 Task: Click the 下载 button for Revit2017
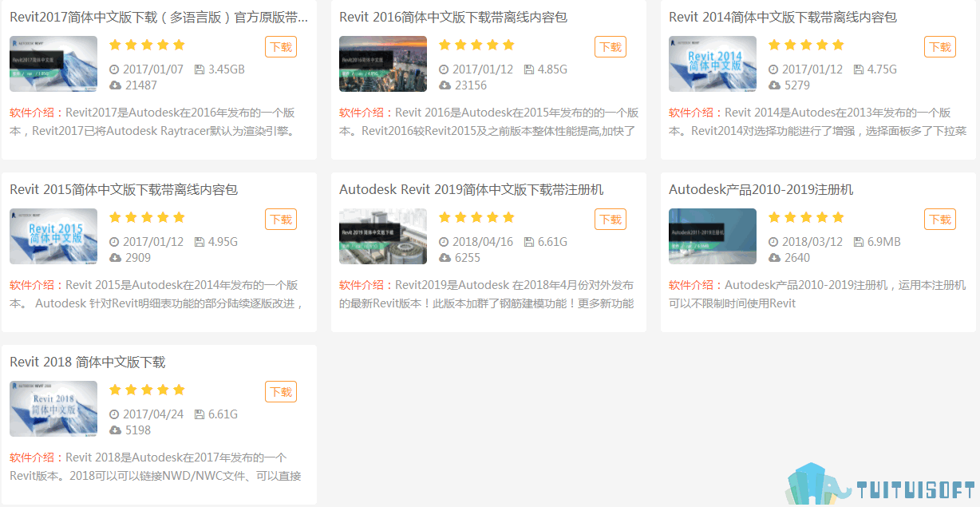(281, 47)
